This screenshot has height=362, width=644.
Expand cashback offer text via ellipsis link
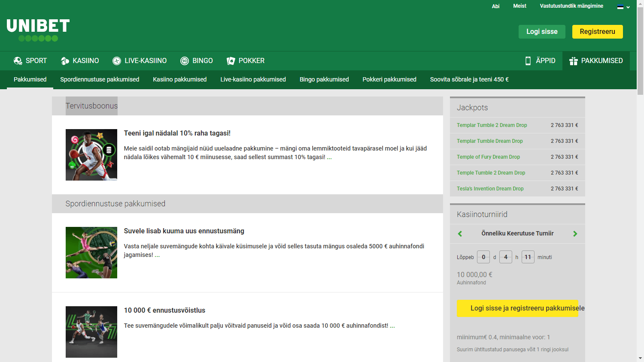[x=329, y=157]
